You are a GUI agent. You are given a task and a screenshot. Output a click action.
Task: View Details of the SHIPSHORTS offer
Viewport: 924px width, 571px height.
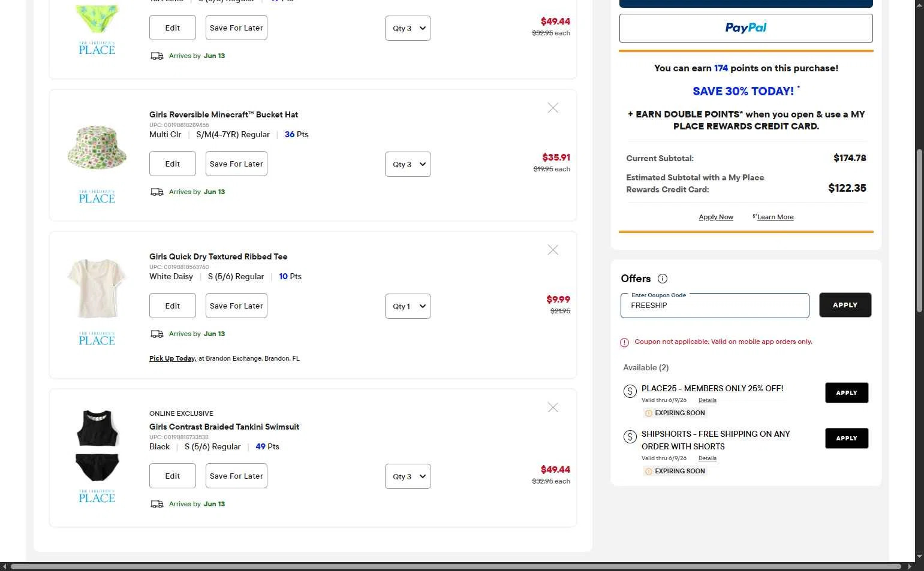pyautogui.click(x=708, y=458)
